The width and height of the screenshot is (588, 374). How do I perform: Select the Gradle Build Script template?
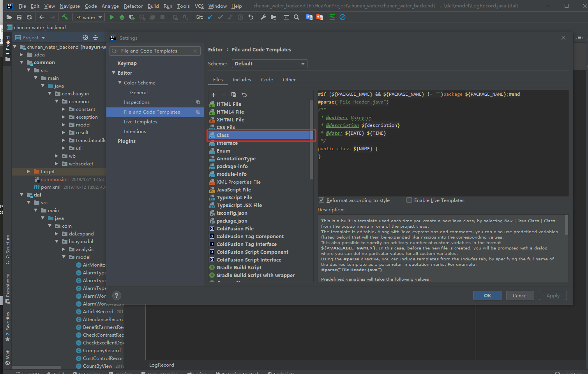tap(239, 267)
